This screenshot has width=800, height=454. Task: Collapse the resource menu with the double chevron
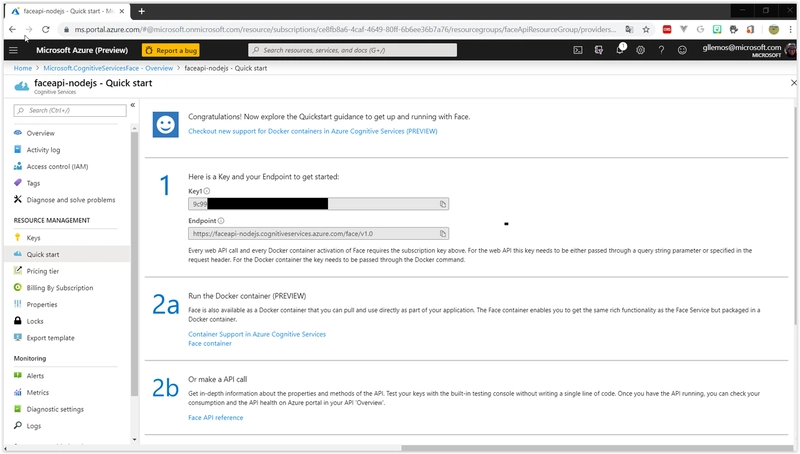click(x=133, y=105)
